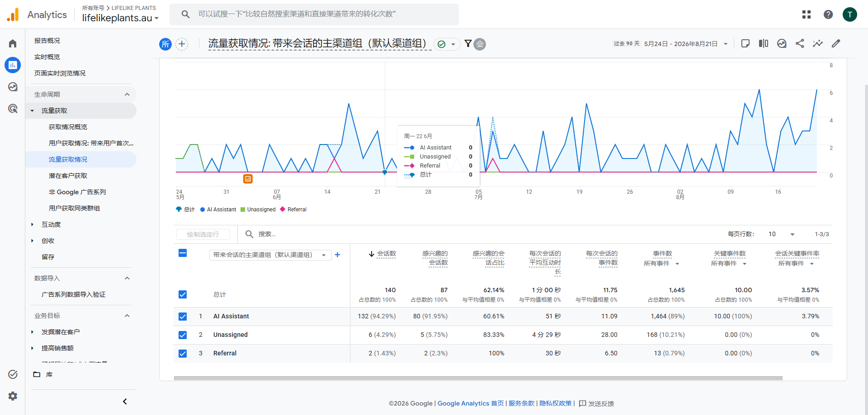Click the 发送反馈 footer button

pyautogui.click(x=597, y=403)
